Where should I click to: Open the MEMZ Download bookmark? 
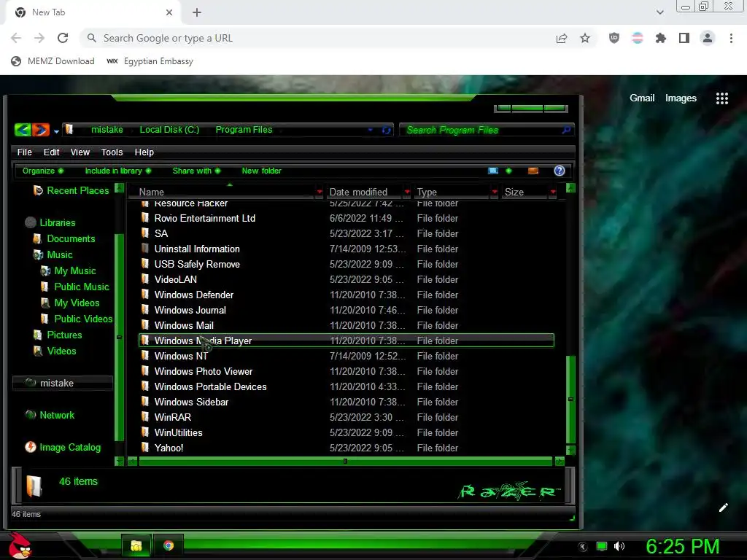(x=53, y=61)
